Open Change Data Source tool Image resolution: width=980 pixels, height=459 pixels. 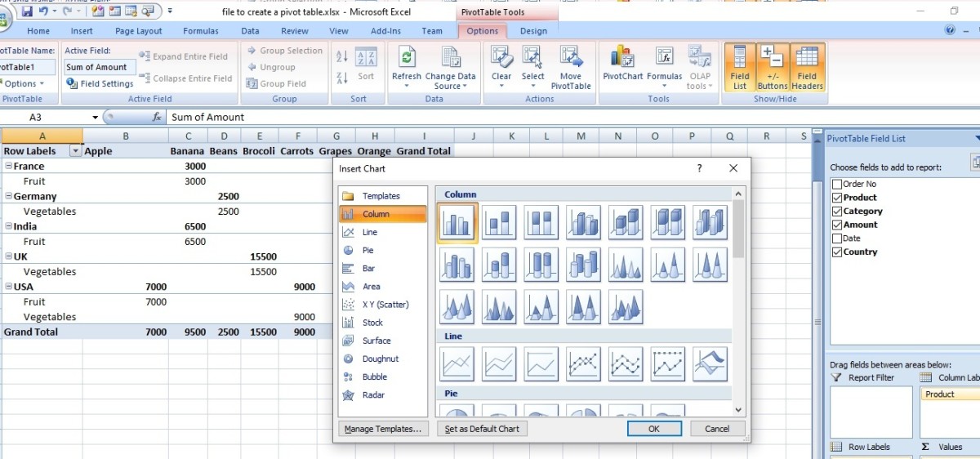450,67
